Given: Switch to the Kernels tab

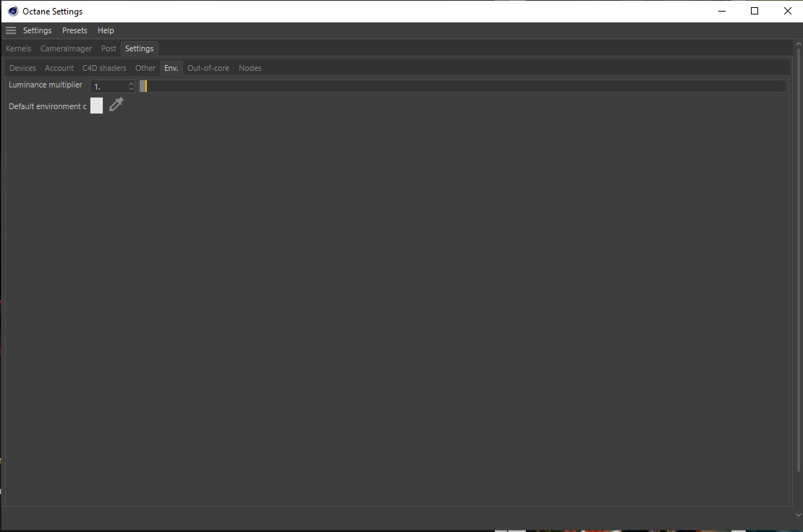Looking at the screenshot, I should point(18,48).
